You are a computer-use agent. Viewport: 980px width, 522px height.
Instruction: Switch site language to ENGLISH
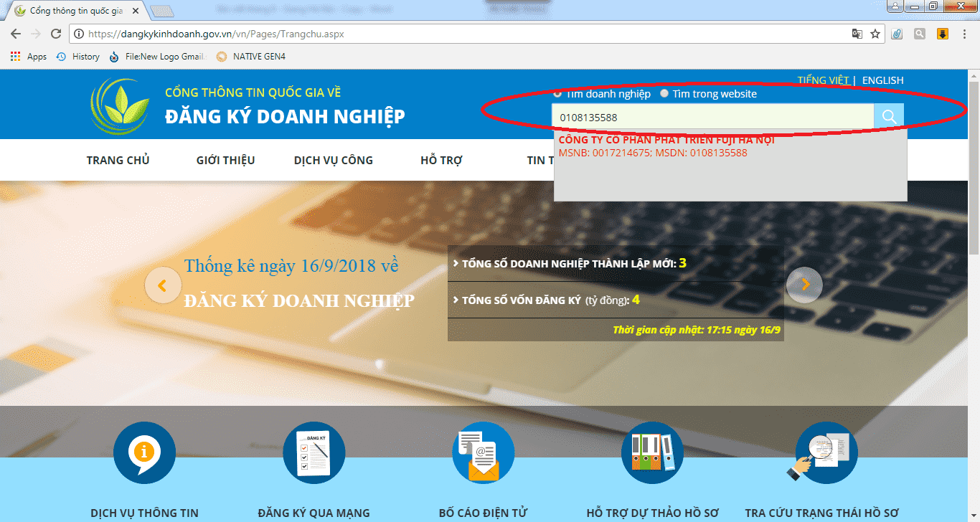882,80
